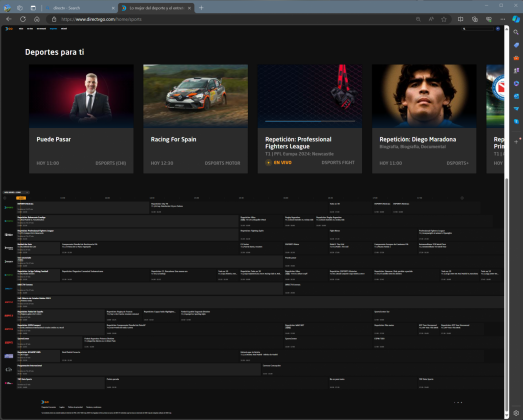Viewport: 523px width, 420px height.
Task: Add a new sidebar app with plus
Action: coord(516,142)
